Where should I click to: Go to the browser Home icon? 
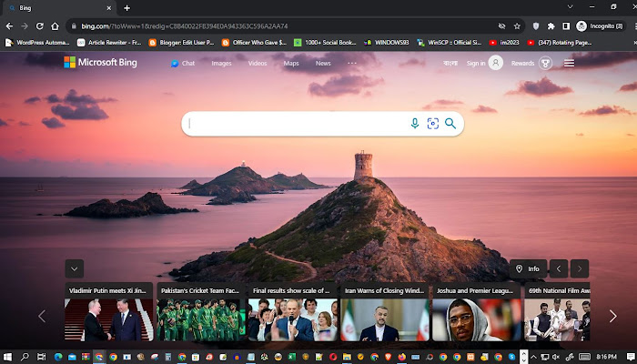(55, 26)
